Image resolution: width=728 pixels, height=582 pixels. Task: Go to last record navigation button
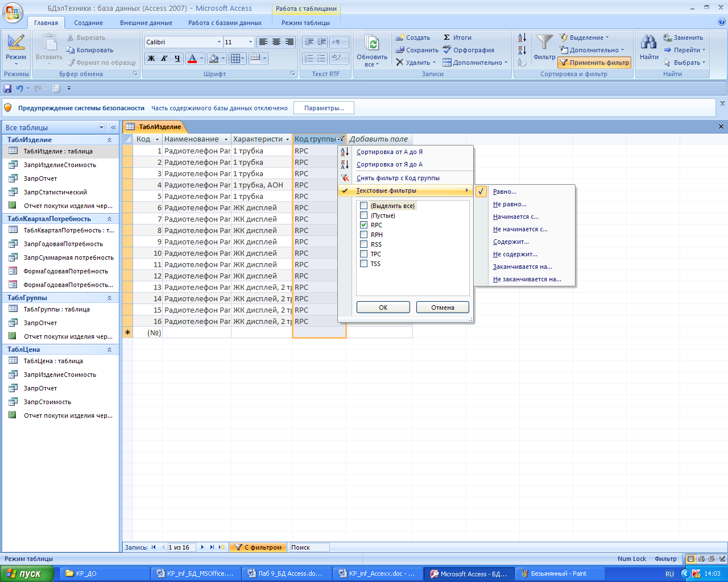pyautogui.click(x=212, y=547)
